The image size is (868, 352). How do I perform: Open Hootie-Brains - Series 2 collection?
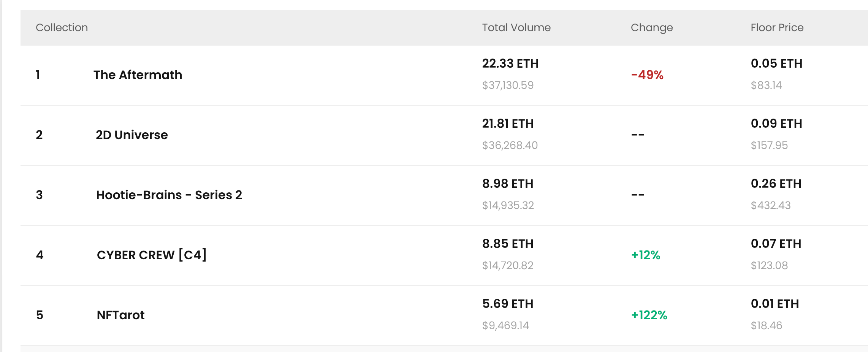coord(169,195)
